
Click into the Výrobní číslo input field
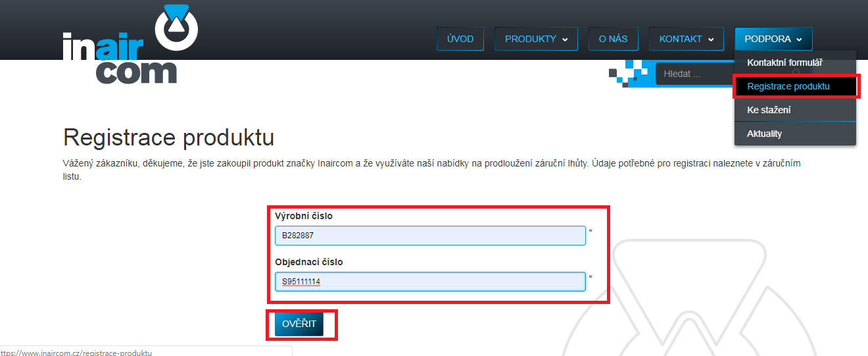[x=430, y=236]
